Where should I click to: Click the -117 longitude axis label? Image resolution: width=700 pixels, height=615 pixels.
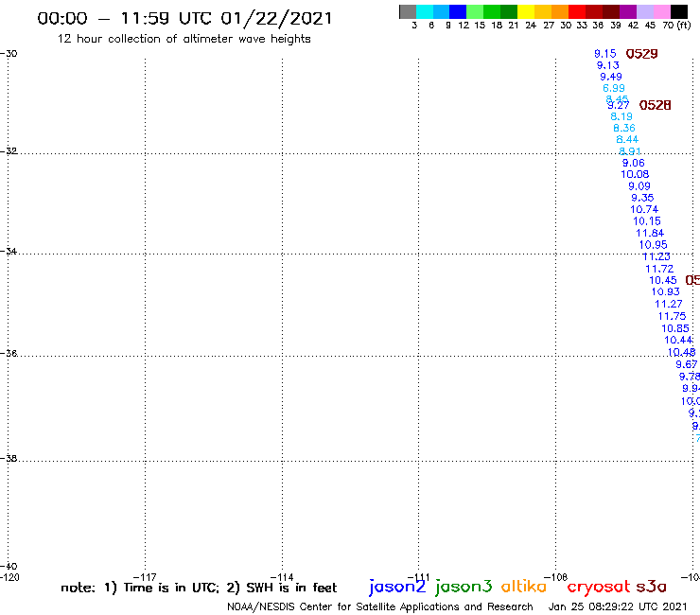click(x=145, y=577)
